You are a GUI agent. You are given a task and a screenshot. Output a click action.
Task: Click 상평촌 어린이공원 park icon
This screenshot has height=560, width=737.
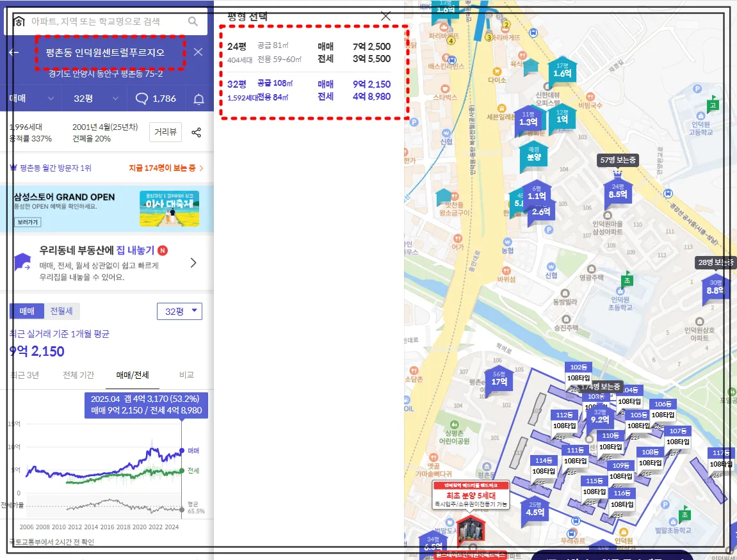(453, 425)
